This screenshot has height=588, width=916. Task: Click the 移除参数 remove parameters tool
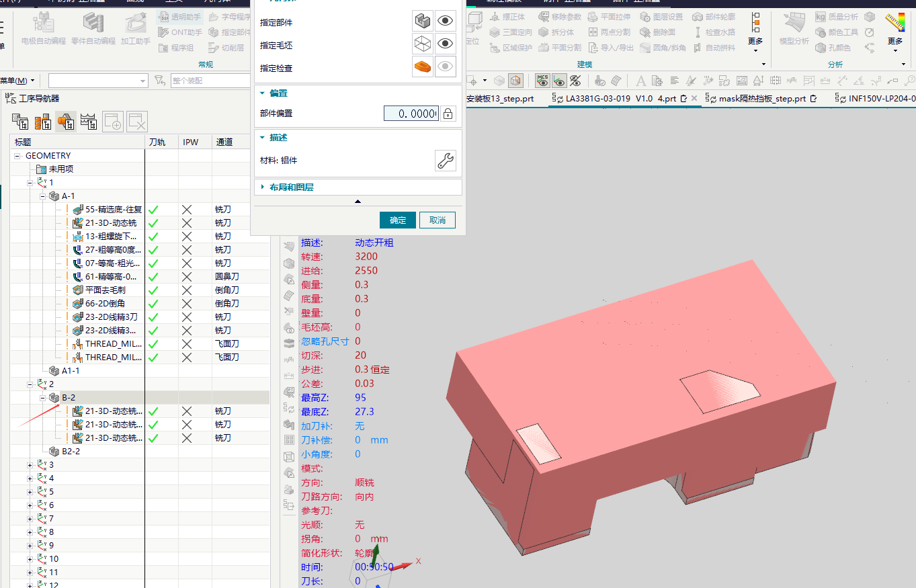[560, 17]
